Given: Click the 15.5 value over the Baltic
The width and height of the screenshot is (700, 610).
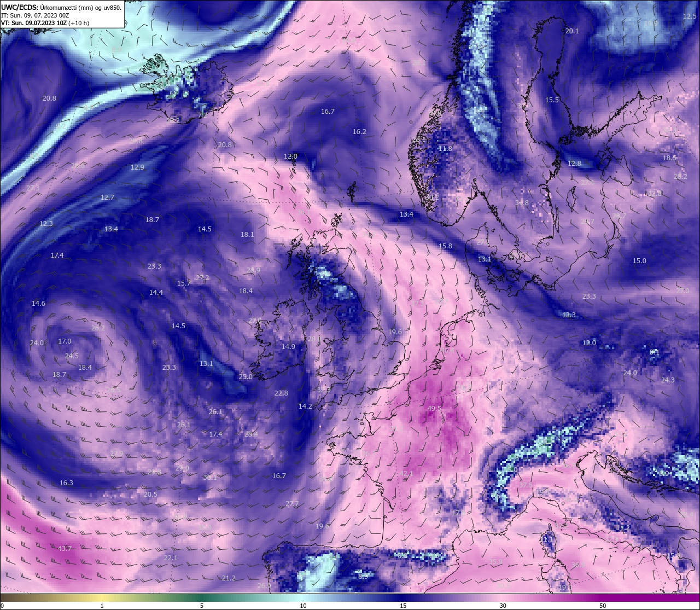Looking at the screenshot, I should (552, 100).
